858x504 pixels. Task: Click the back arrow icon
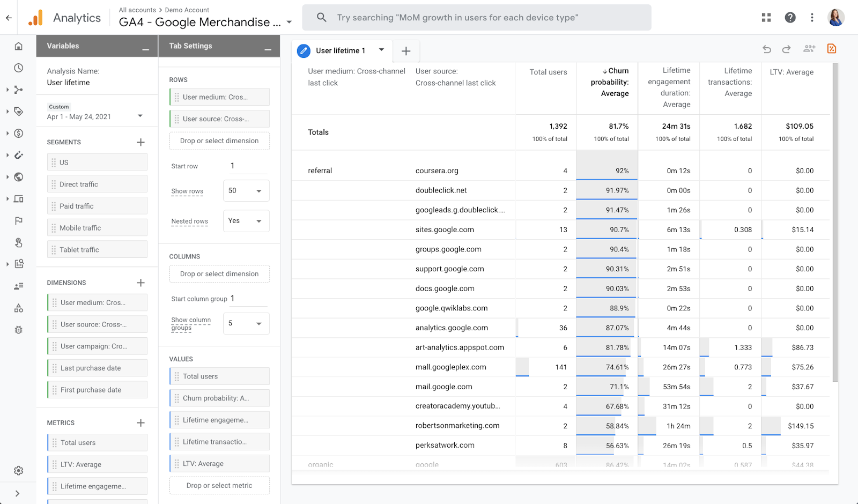[9, 18]
